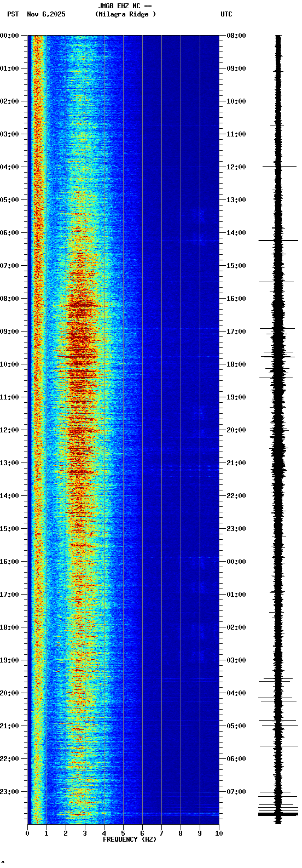Click the 09:00 UTC label on right

236,68
